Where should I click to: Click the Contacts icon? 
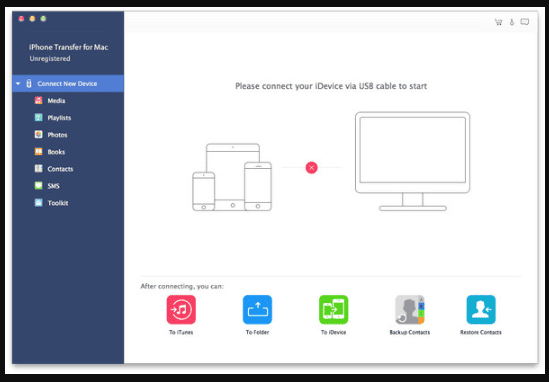click(39, 168)
